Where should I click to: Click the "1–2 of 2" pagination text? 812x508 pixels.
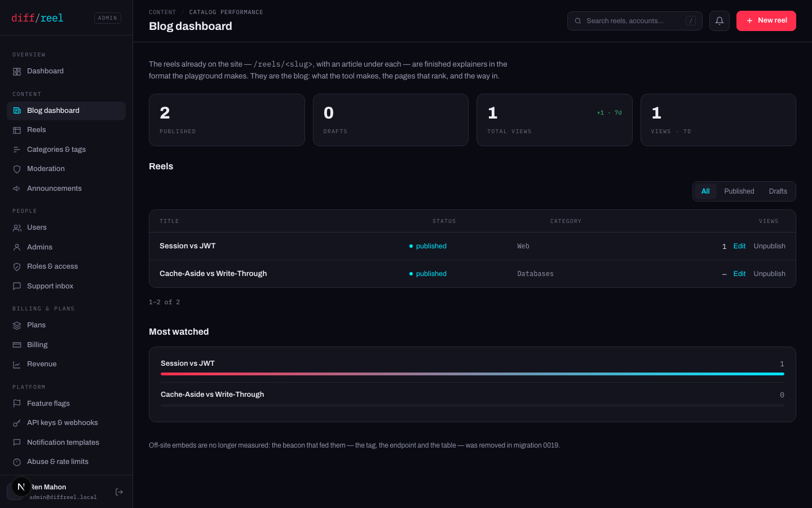pyautogui.click(x=165, y=303)
